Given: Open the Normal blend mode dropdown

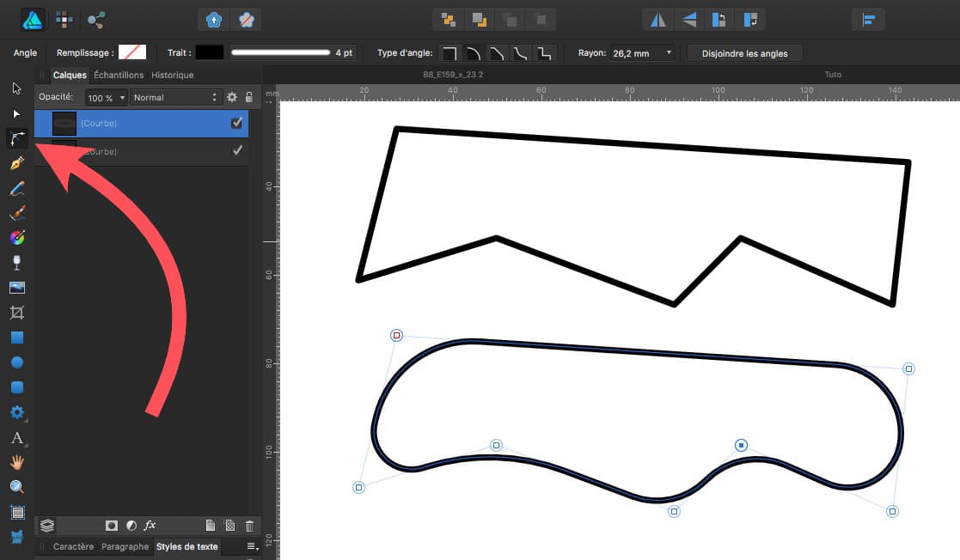Looking at the screenshot, I should (174, 97).
